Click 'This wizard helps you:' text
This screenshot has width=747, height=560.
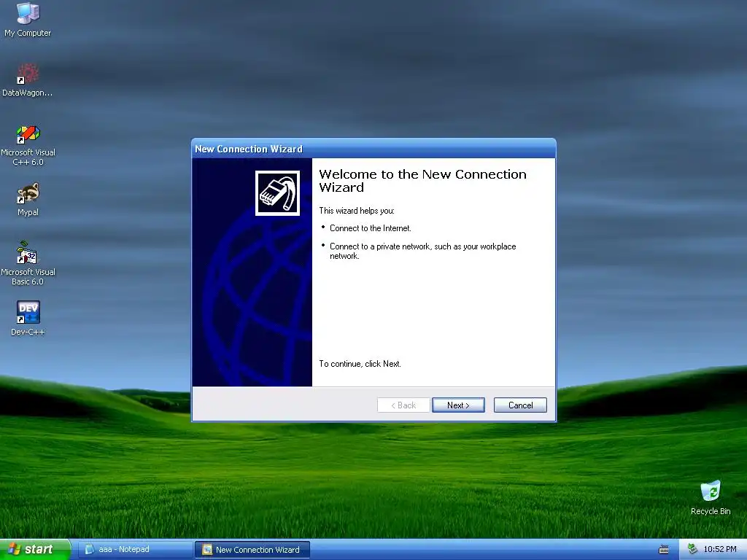[x=356, y=211]
